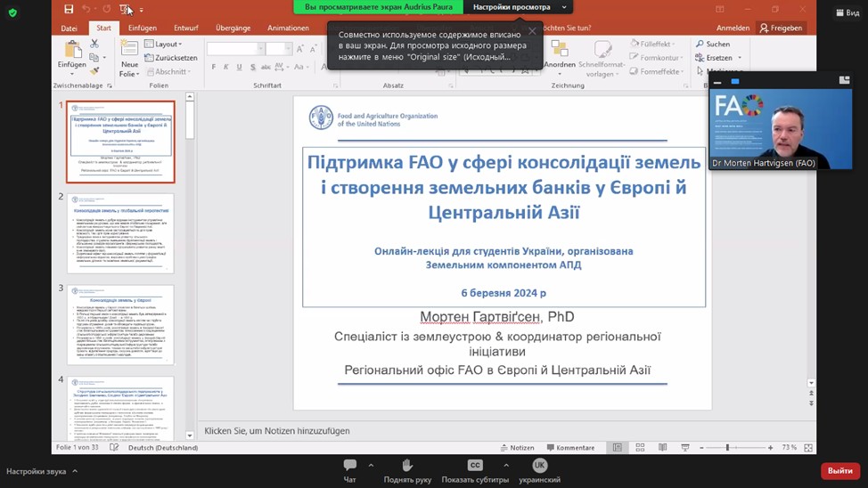Close the Zoom shared content tooltip
This screenshot has height=488, width=868.
532,31
